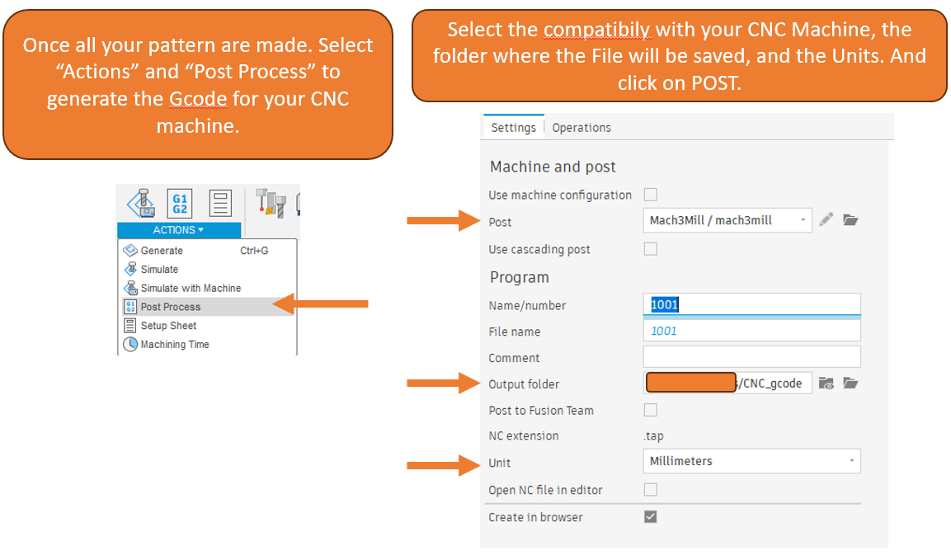Image resolution: width=951 pixels, height=560 pixels.
Task: Open the Post dropdown showing Mach3Mill
Action: coord(727,220)
